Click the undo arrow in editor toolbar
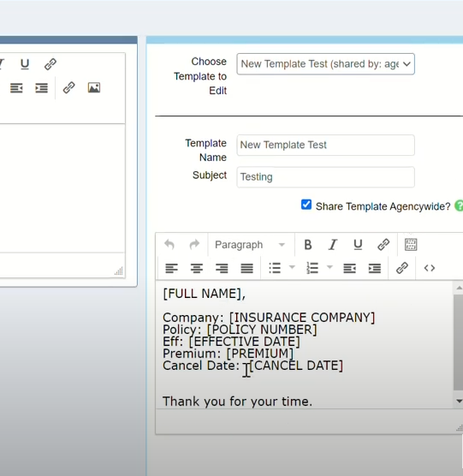Image resolution: width=463 pixels, height=476 pixels. [169, 244]
